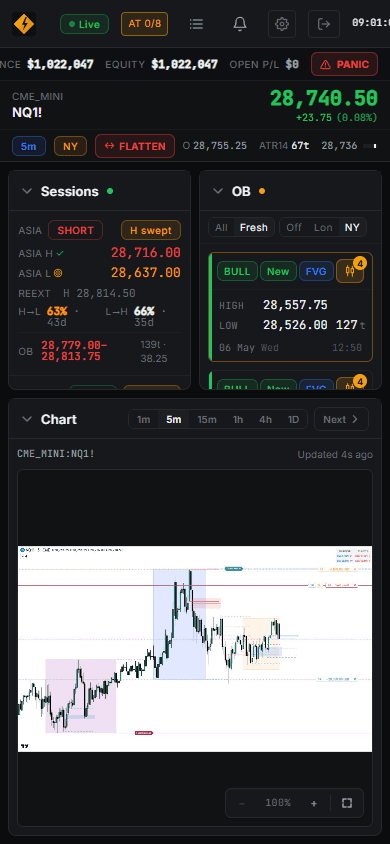Image resolution: width=390 pixels, height=844 pixels.
Task: Switch chart to 15m tab
Action: coord(207,419)
